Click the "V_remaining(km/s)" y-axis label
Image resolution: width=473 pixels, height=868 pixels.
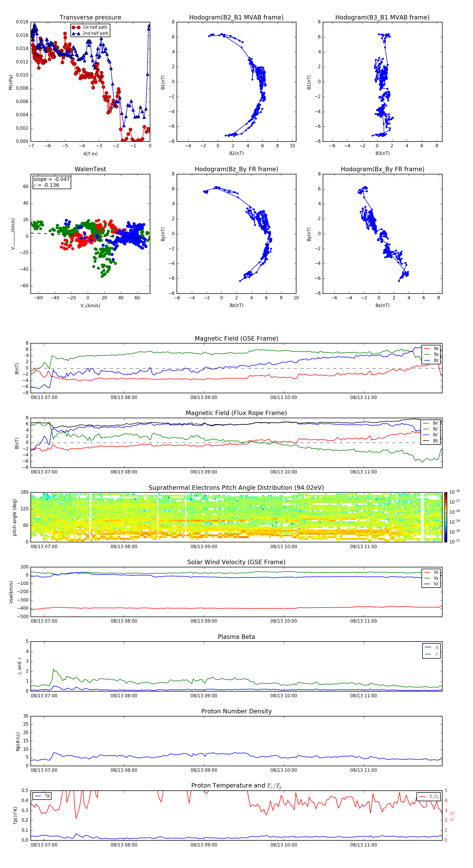tap(13, 234)
